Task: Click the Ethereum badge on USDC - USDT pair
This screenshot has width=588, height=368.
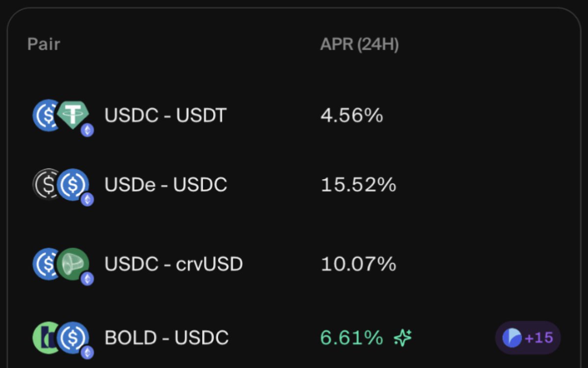Action: click(x=88, y=130)
